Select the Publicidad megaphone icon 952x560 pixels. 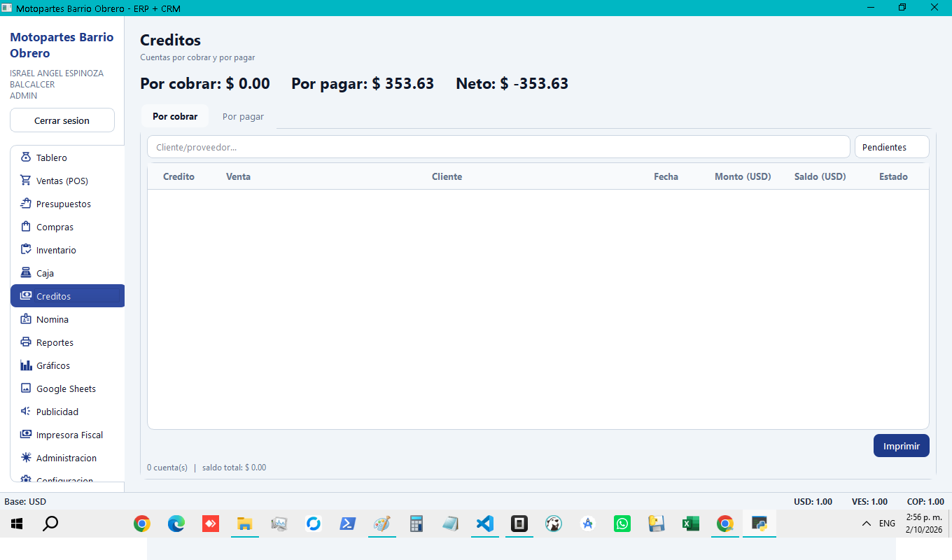click(x=26, y=412)
